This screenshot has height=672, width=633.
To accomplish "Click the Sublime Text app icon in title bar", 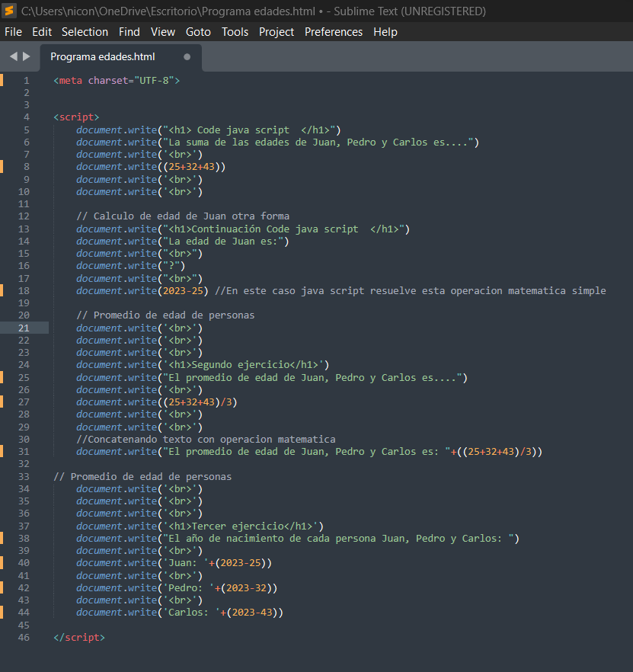I will (9, 11).
